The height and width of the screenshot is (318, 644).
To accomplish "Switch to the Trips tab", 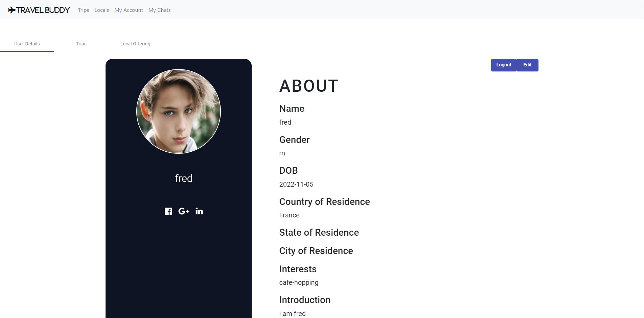I will coord(81,44).
